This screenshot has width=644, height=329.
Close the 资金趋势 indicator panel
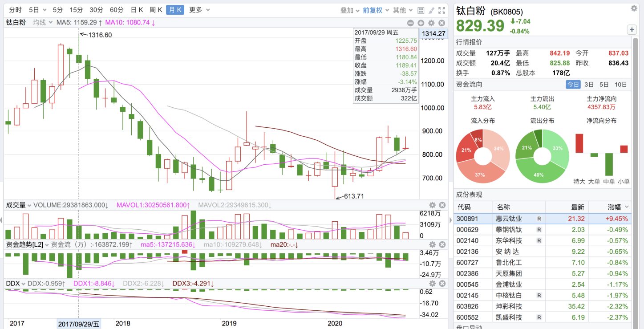coord(442,244)
